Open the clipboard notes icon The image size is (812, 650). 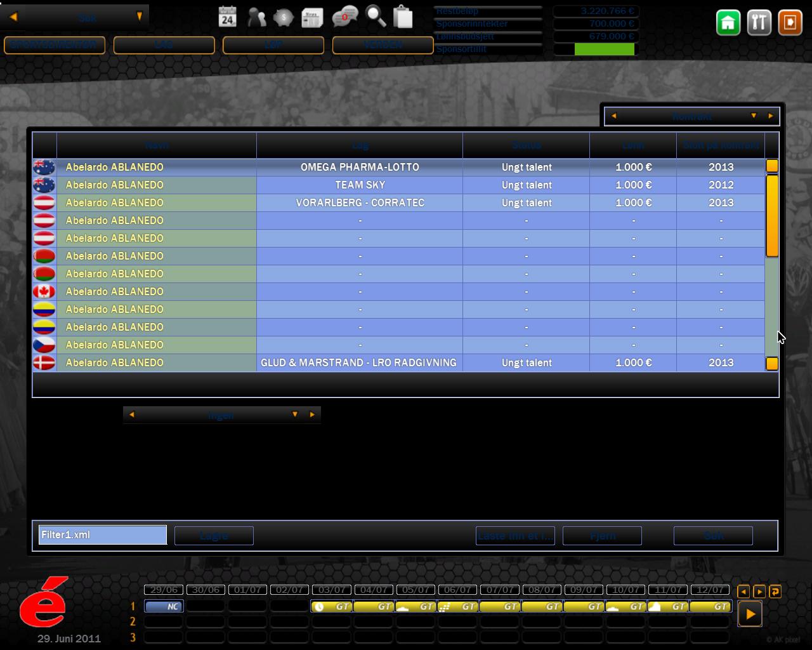pyautogui.click(x=403, y=17)
